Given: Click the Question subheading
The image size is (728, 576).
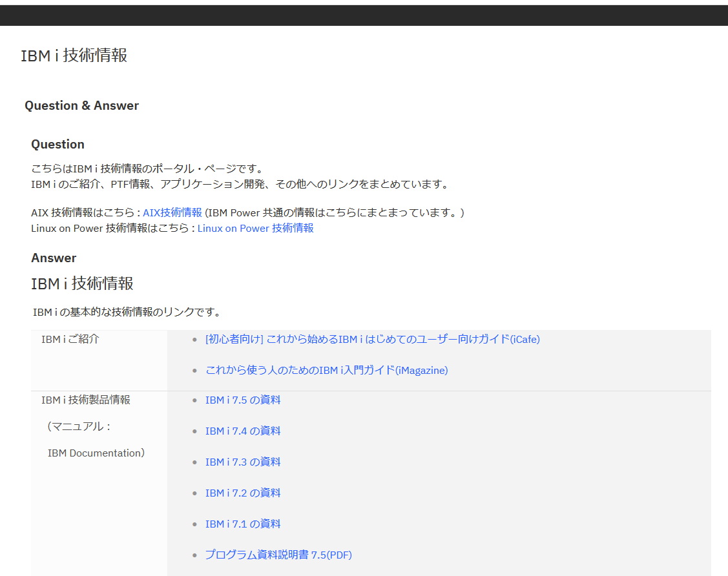Looking at the screenshot, I should coord(57,145).
